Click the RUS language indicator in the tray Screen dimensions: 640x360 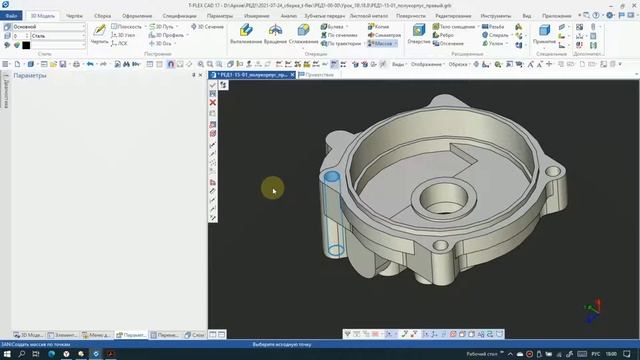596,354
